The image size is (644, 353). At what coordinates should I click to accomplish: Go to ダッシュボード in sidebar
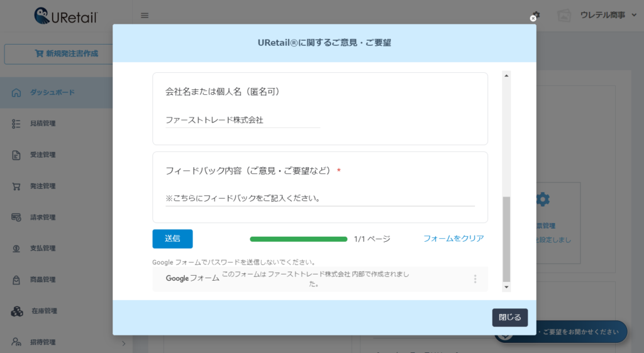pyautogui.click(x=52, y=93)
